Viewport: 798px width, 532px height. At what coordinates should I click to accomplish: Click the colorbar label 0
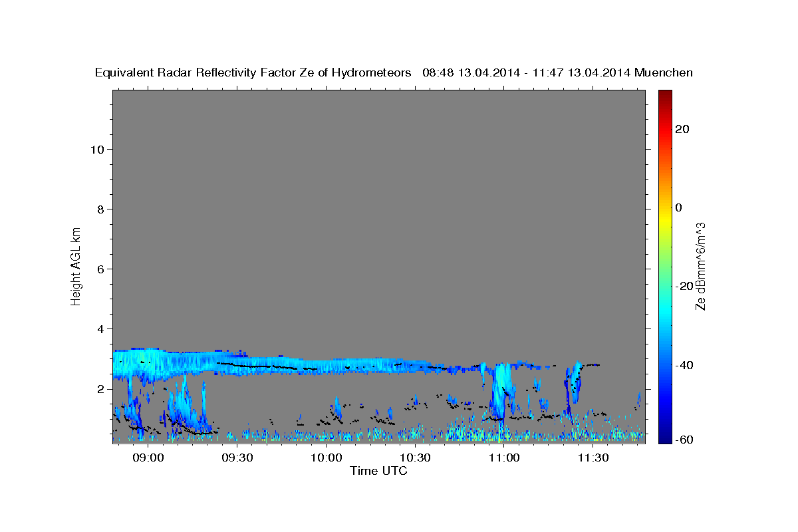point(678,207)
